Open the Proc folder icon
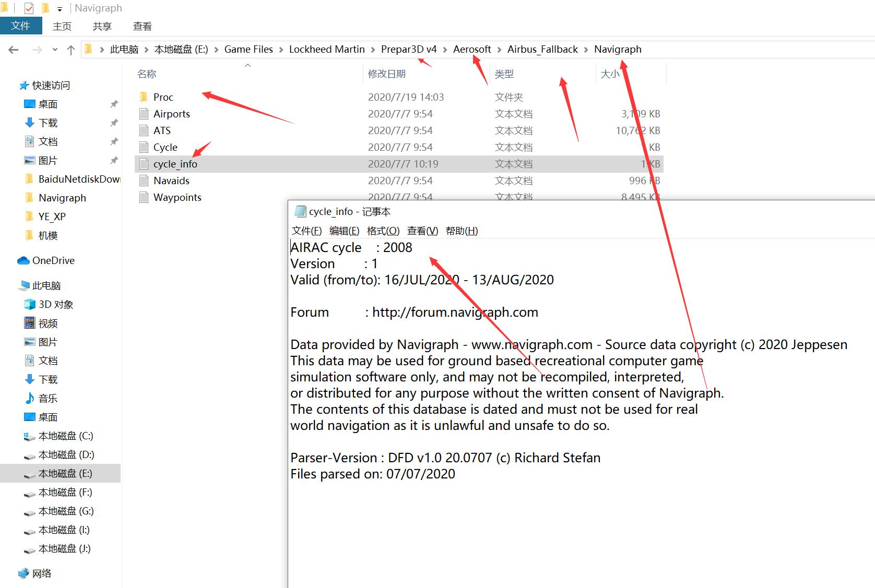Image resolution: width=875 pixels, height=588 pixels. pyautogui.click(x=144, y=97)
